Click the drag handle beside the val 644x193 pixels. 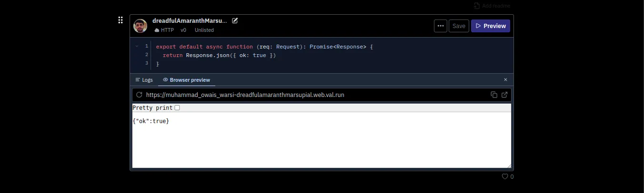point(121,20)
